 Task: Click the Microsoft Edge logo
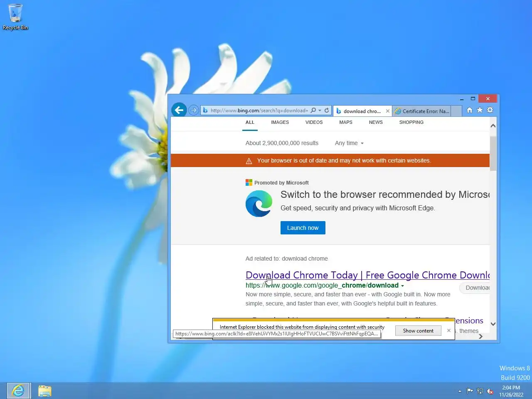[x=259, y=204]
